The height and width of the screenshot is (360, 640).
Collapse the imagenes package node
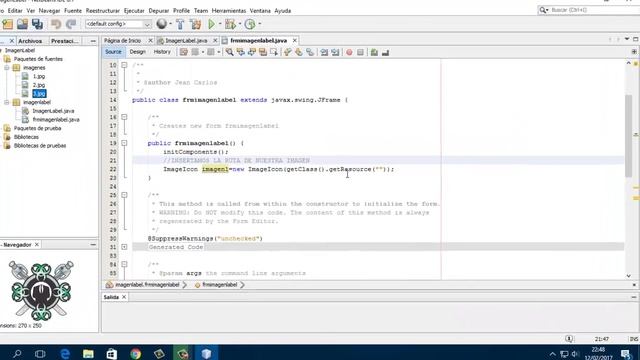(7, 68)
